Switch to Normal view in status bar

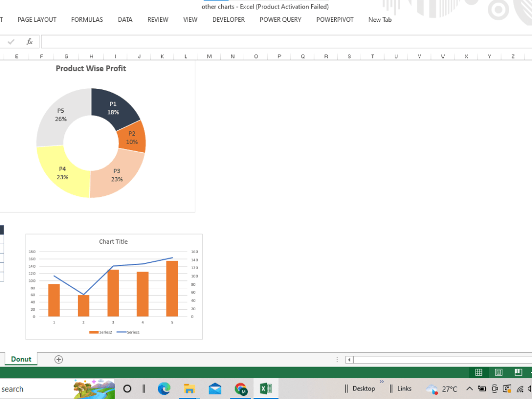pos(478,372)
